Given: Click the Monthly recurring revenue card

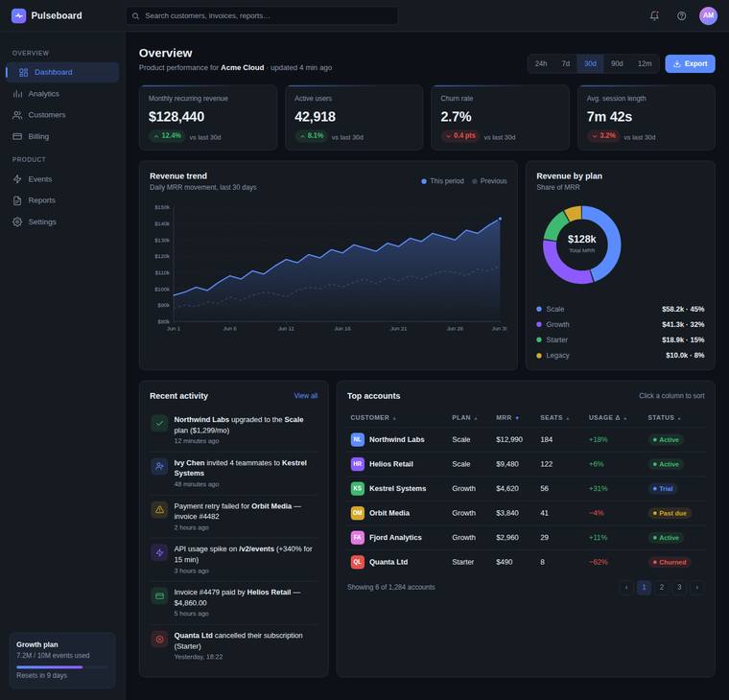Looking at the screenshot, I should click(208, 118).
